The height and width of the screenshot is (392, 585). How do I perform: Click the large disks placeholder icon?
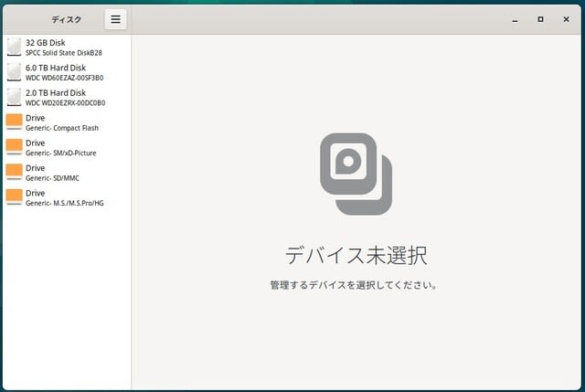(356, 174)
